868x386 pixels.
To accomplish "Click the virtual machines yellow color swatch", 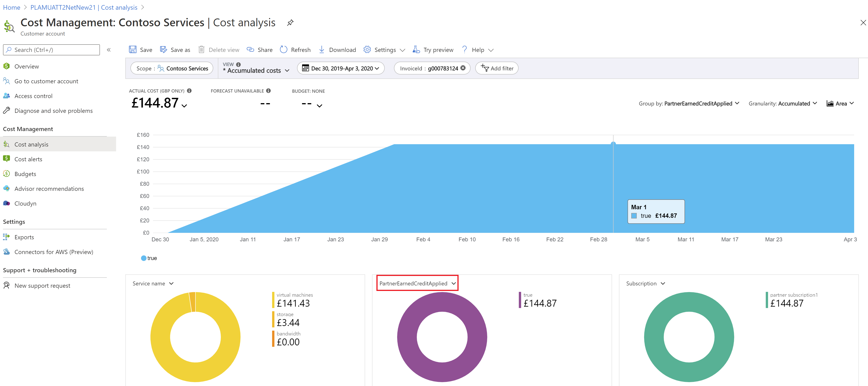I will (273, 300).
